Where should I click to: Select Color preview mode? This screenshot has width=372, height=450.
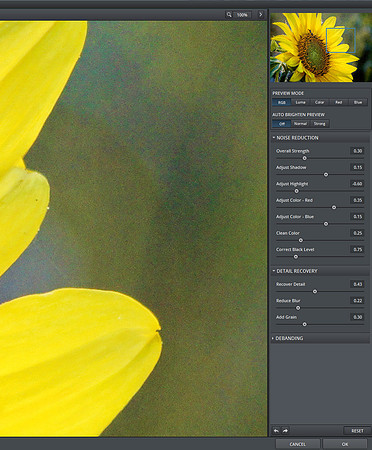click(x=320, y=102)
